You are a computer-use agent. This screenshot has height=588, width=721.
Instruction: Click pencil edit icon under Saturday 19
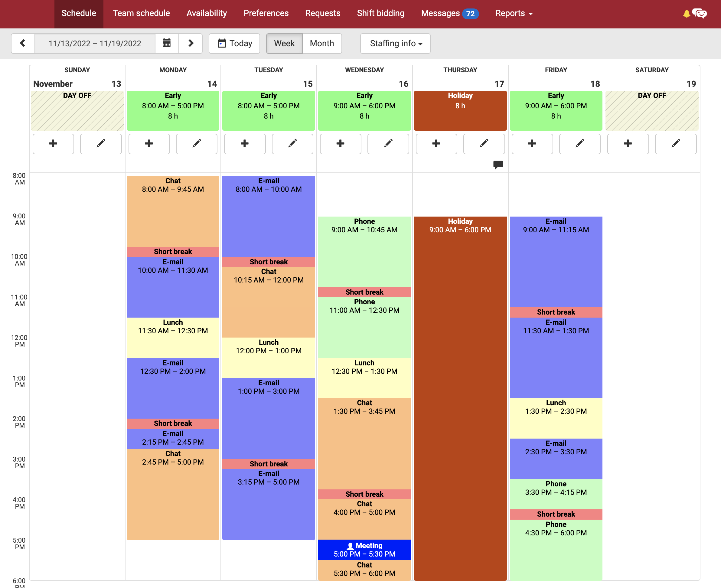[676, 144]
